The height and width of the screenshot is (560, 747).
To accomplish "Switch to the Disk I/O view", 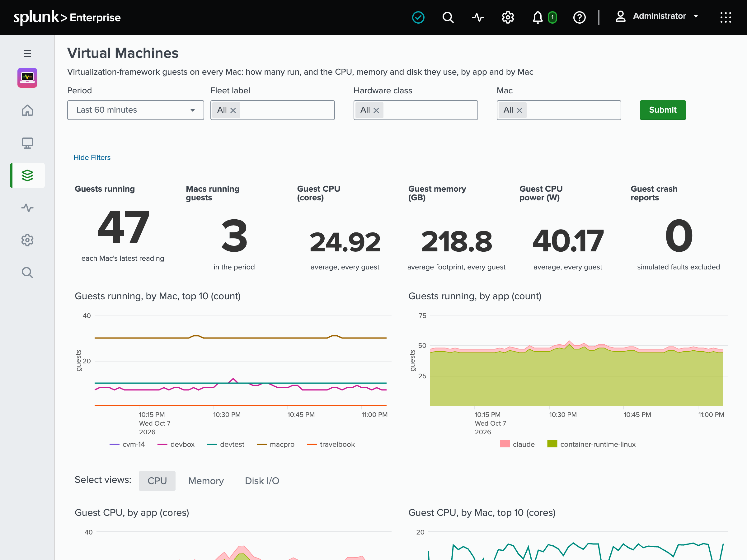I will (262, 481).
